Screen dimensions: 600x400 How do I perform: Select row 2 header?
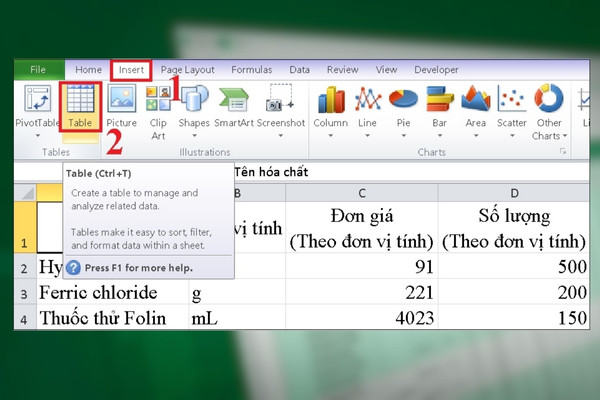[x=25, y=266]
